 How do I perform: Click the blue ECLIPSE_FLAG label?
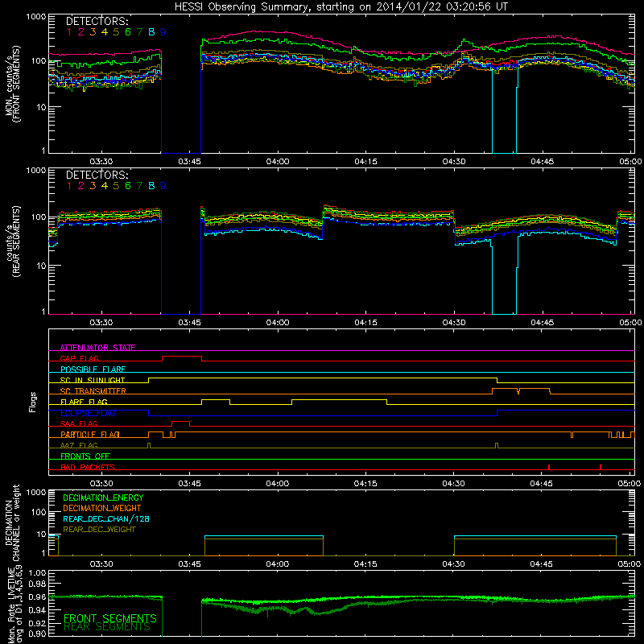pos(88,413)
